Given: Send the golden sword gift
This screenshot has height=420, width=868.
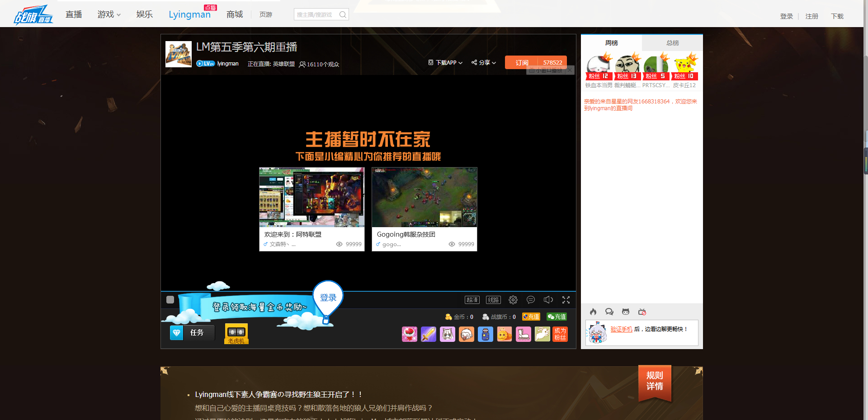Looking at the screenshot, I should (429, 334).
